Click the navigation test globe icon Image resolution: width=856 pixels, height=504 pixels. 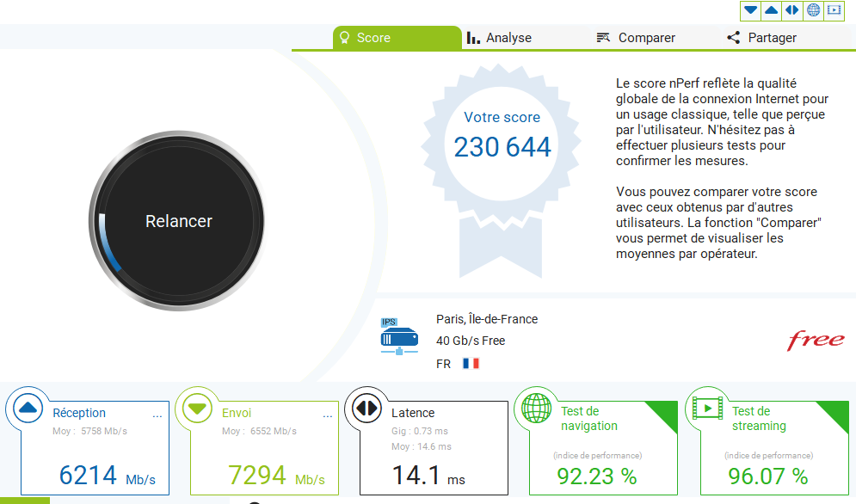536,408
